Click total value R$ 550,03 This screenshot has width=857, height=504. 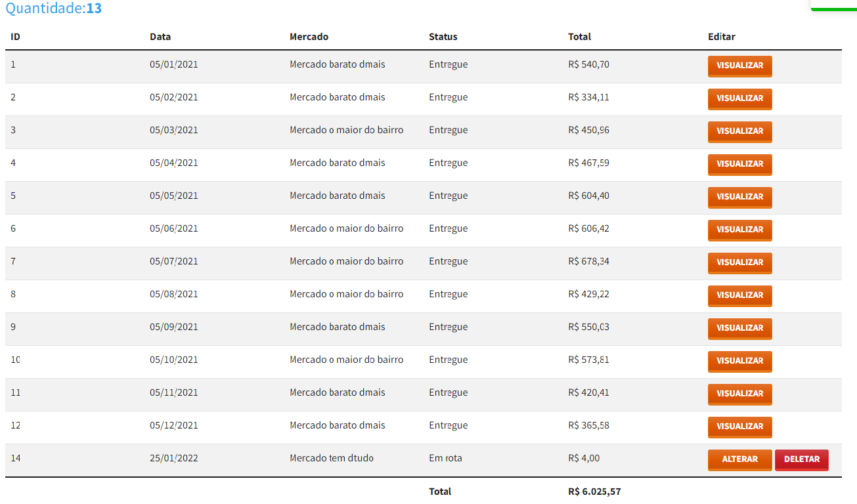point(588,327)
